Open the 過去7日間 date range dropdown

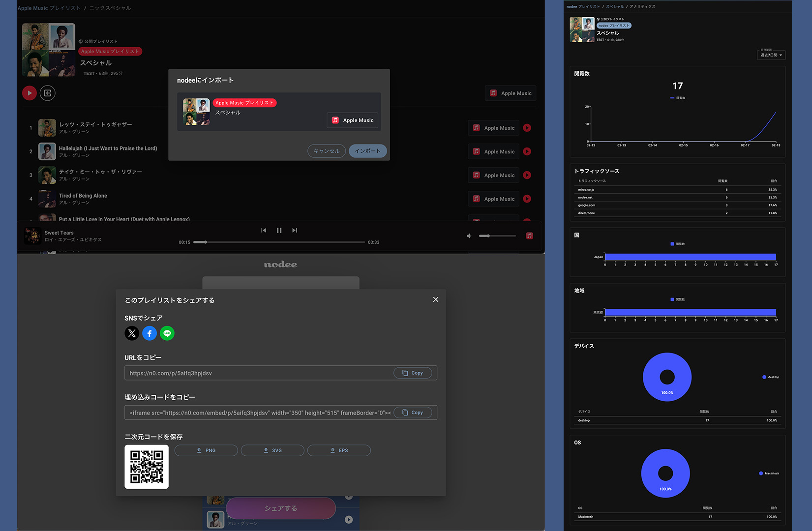pos(771,55)
